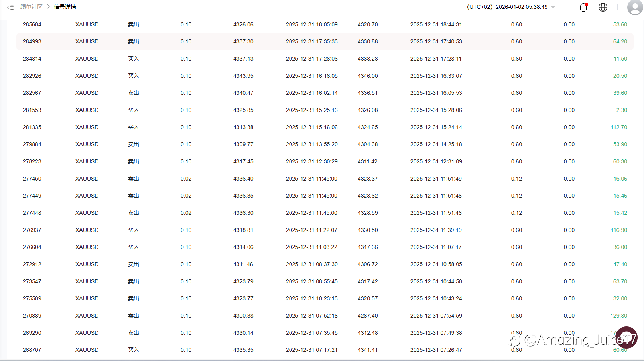This screenshot has width=644, height=361.
Task: Click open price 4336.30
Action: point(243,213)
